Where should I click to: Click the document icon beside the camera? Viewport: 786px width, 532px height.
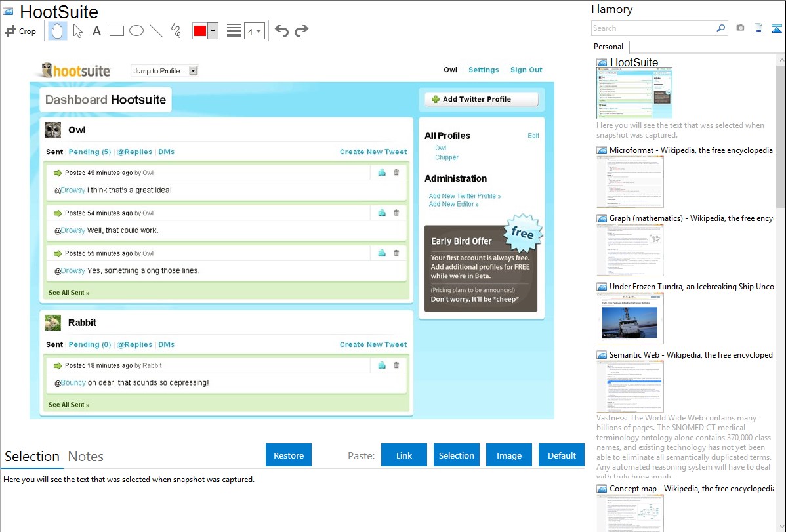(758, 28)
